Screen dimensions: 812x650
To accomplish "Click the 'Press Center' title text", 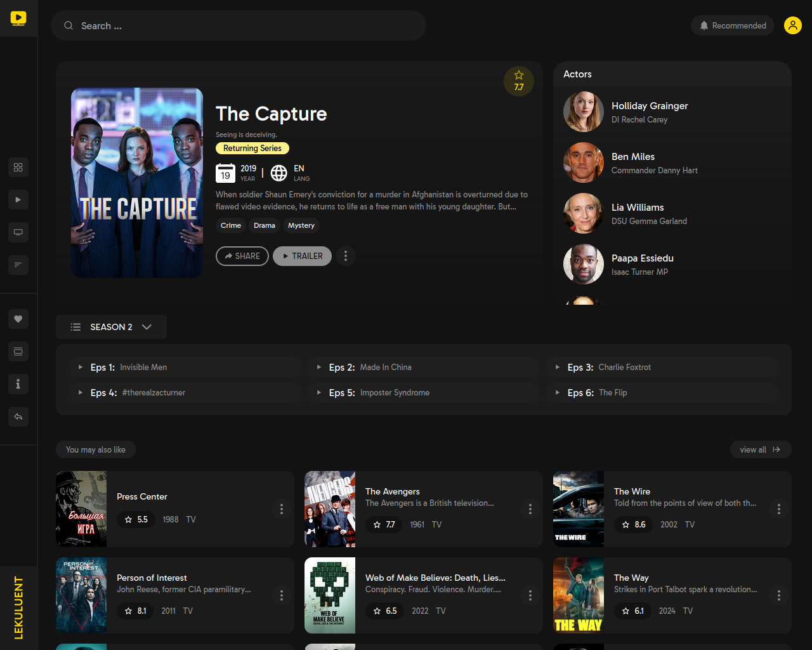I will [x=142, y=496].
